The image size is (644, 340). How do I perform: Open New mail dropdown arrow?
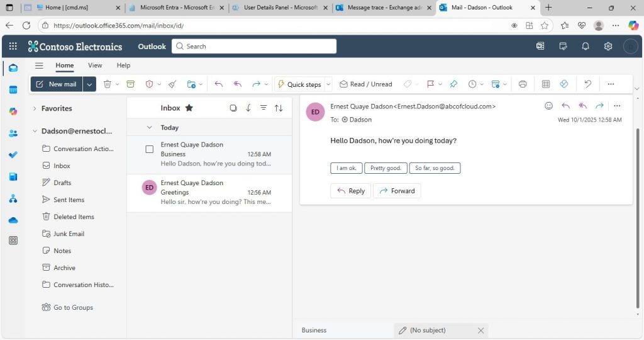(89, 84)
